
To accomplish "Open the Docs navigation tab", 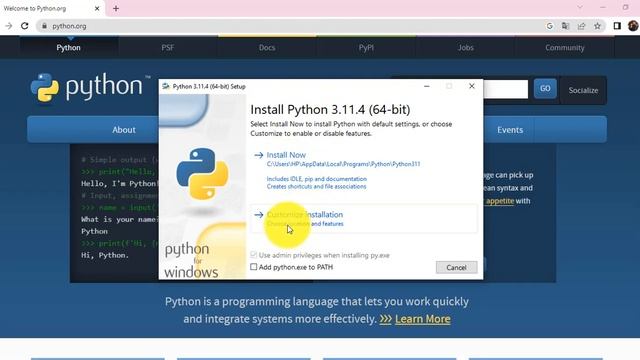I will (267, 47).
